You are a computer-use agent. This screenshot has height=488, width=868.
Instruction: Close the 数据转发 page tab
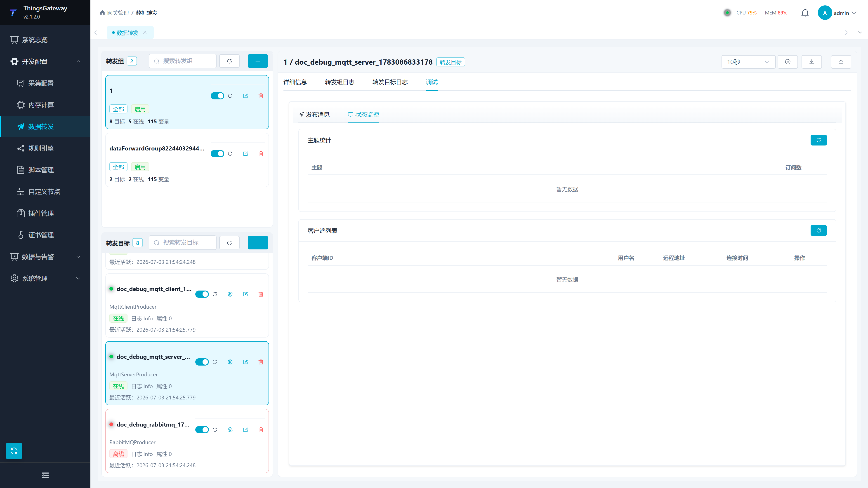[x=145, y=33]
